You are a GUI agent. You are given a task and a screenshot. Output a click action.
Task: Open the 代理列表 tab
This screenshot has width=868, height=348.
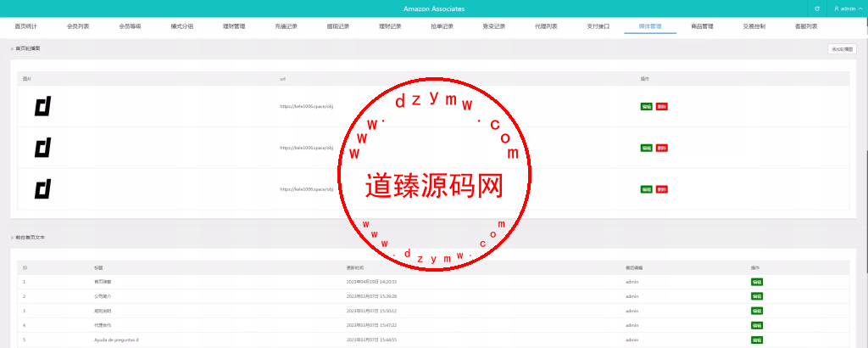[546, 26]
